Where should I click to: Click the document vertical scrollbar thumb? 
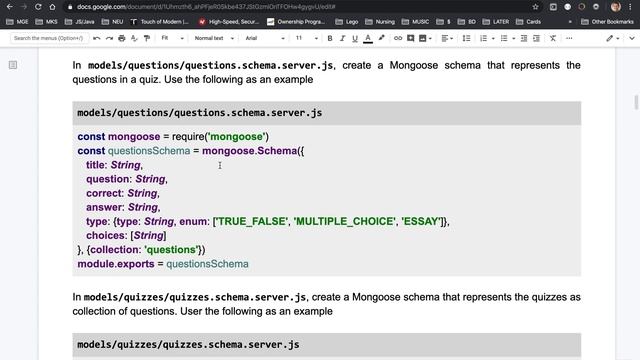[636, 102]
